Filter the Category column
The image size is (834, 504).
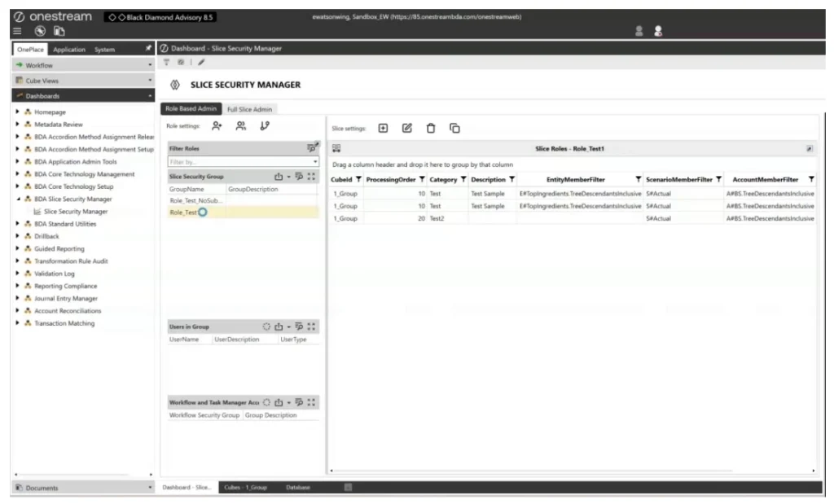463,180
